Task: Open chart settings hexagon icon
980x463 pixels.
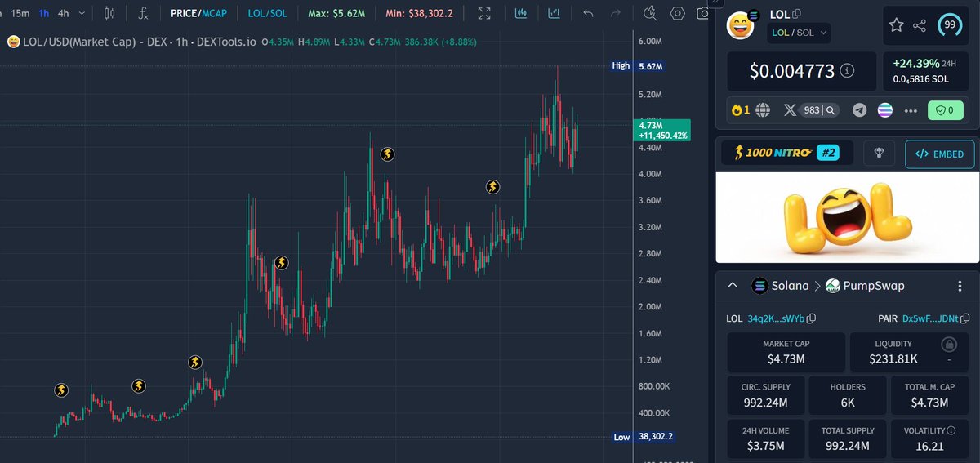Action: pos(677,13)
